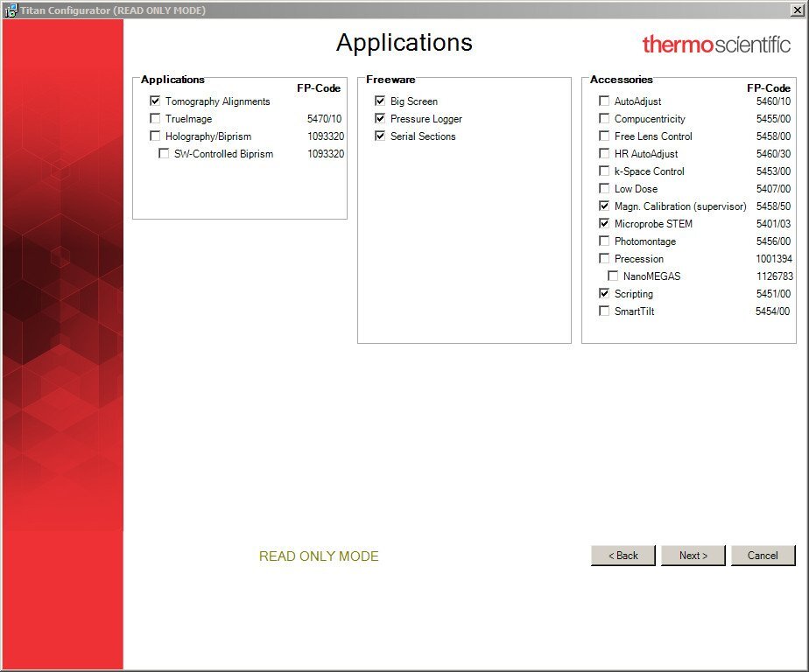Screen dimensions: 809x672
Task: Enable the Photomontage checkbox
Action: (604, 241)
